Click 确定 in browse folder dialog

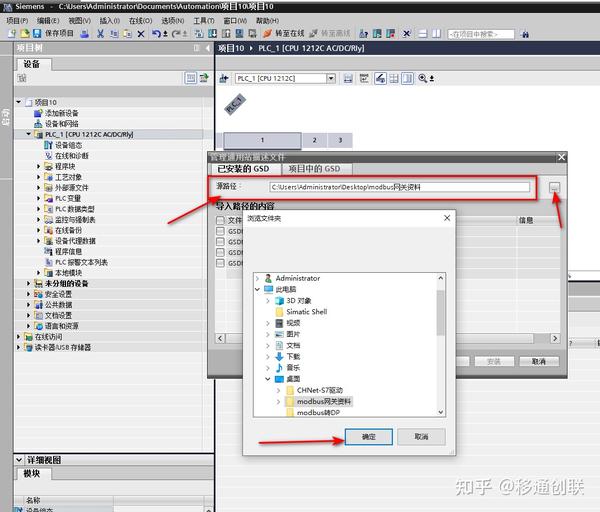coord(368,437)
